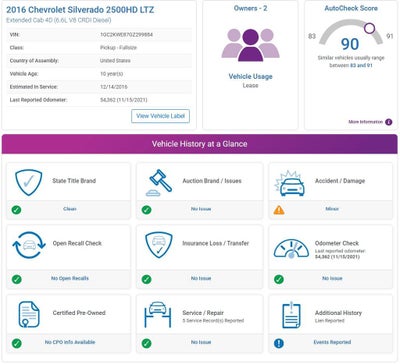Click blue exclamation icon beside Events Reported

tap(279, 343)
